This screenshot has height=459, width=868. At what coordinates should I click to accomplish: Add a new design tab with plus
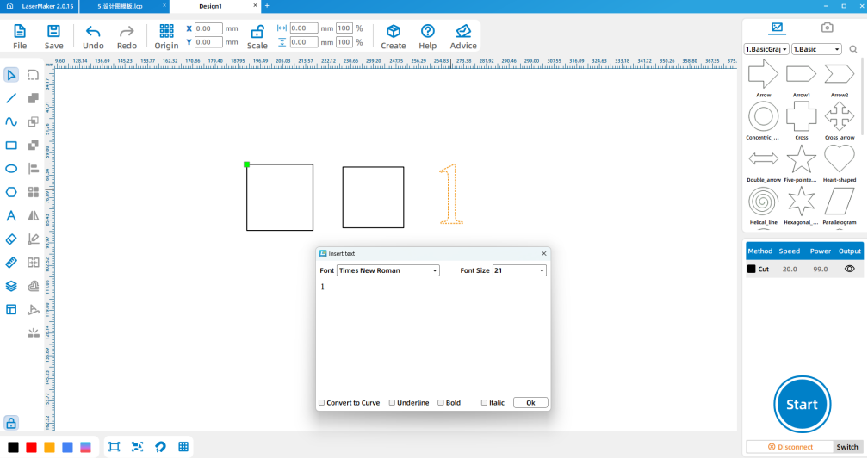click(267, 5)
